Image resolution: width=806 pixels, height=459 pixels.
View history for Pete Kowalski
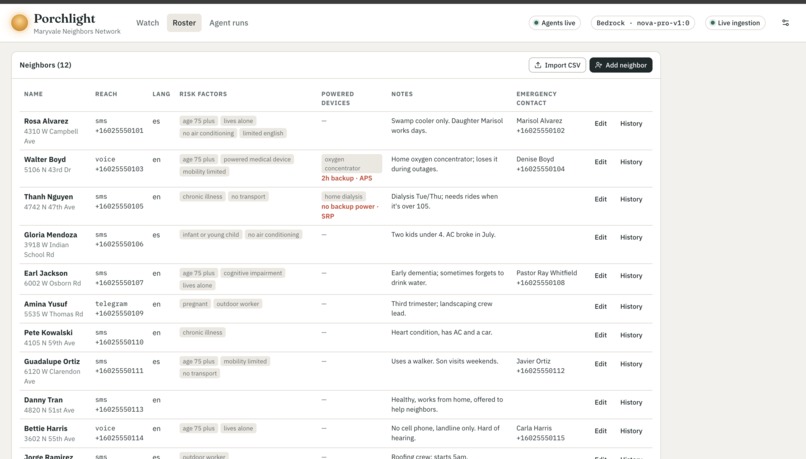(631, 335)
